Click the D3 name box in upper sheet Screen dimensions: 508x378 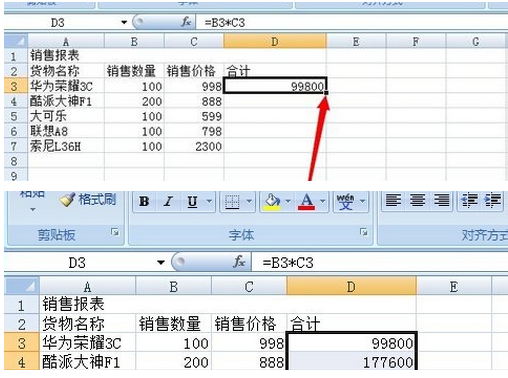point(62,23)
